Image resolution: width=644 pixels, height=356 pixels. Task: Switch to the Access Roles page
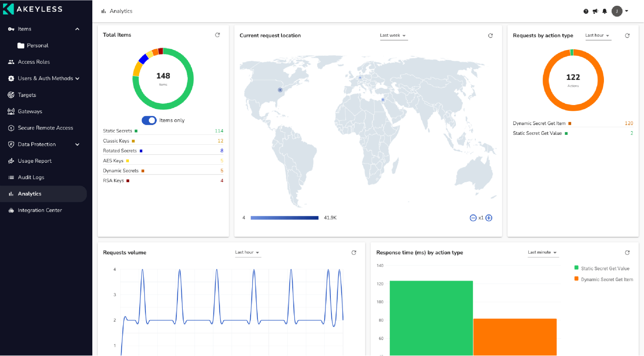pyautogui.click(x=34, y=61)
